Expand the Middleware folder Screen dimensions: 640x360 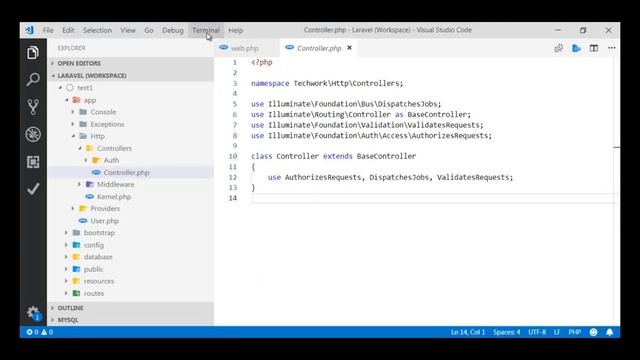click(x=80, y=184)
